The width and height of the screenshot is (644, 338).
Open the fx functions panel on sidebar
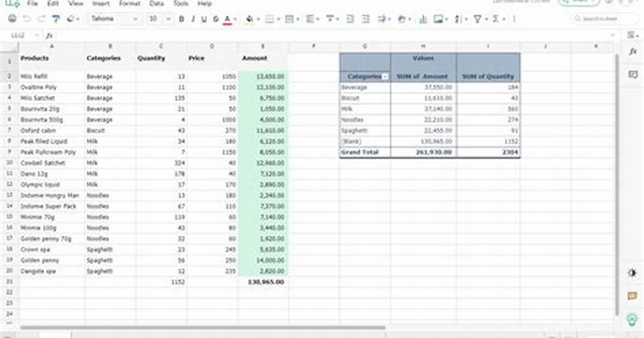click(x=633, y=51)
